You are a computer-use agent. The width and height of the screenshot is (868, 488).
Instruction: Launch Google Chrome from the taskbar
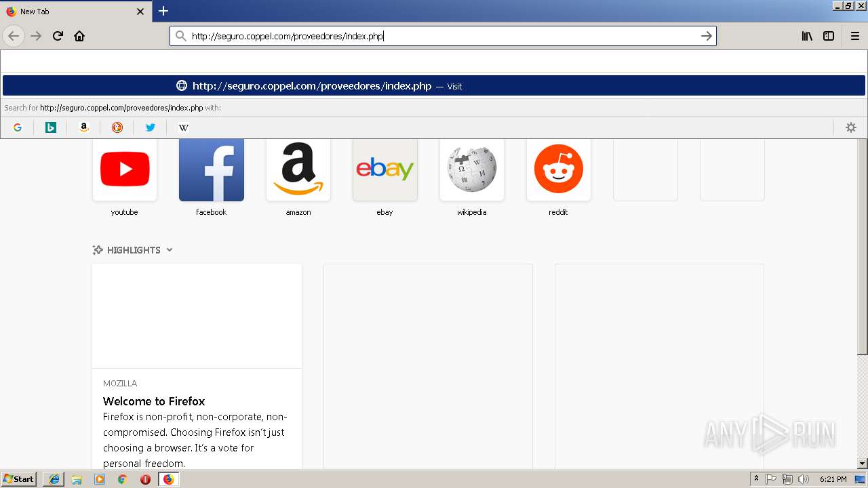click(x=123, y=479)
